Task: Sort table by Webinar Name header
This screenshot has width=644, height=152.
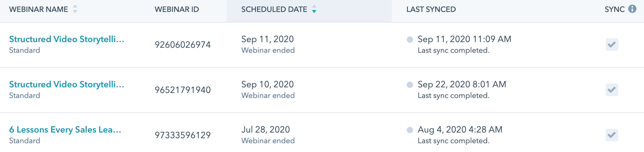Action: (39, 9)
